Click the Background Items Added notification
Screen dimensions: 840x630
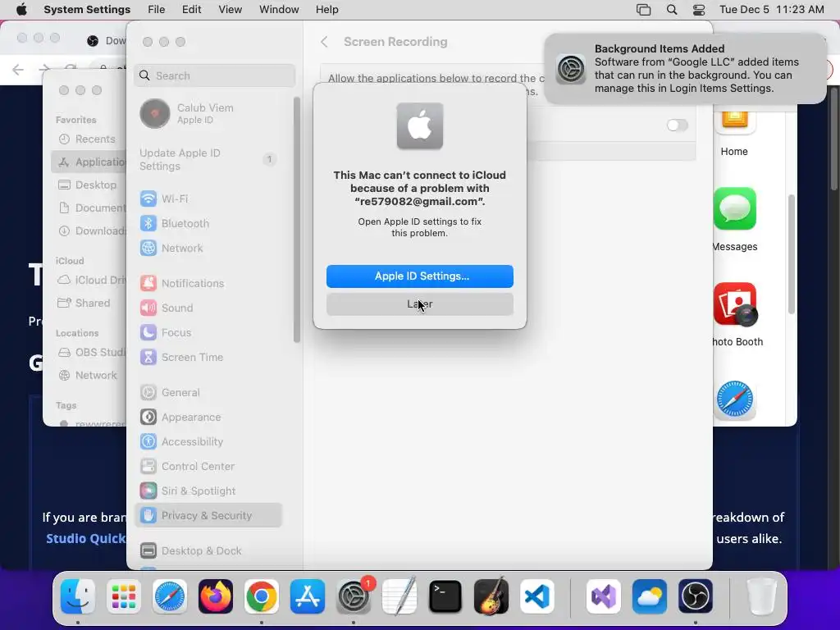click(685, 69)
